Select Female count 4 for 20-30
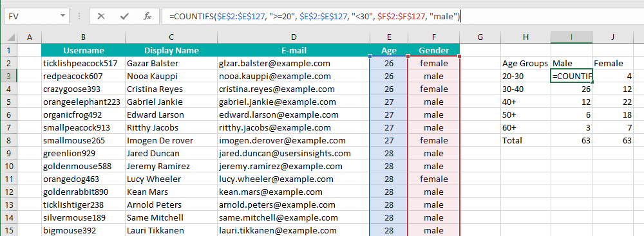644x236 pixels. point(612,77)
